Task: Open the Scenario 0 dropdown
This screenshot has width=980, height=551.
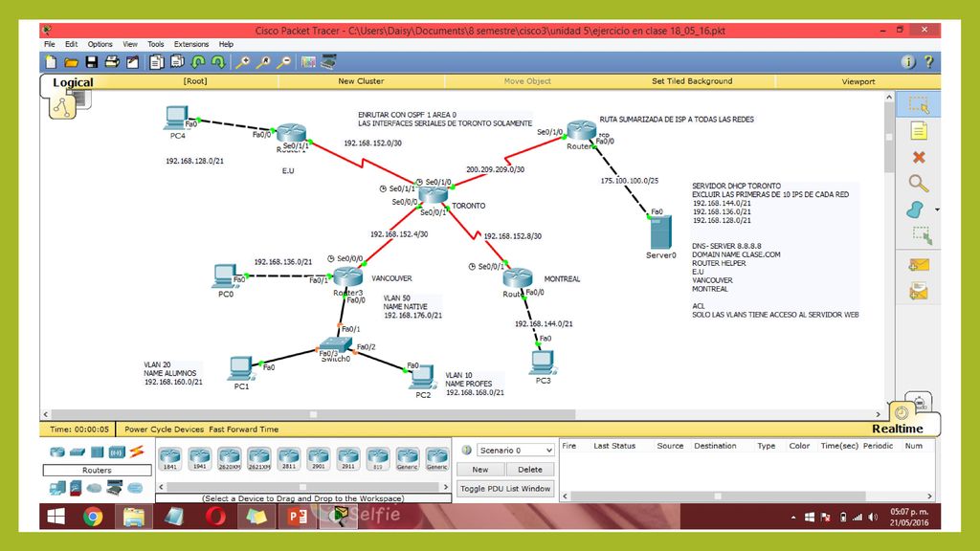Action: pos(516,450)
